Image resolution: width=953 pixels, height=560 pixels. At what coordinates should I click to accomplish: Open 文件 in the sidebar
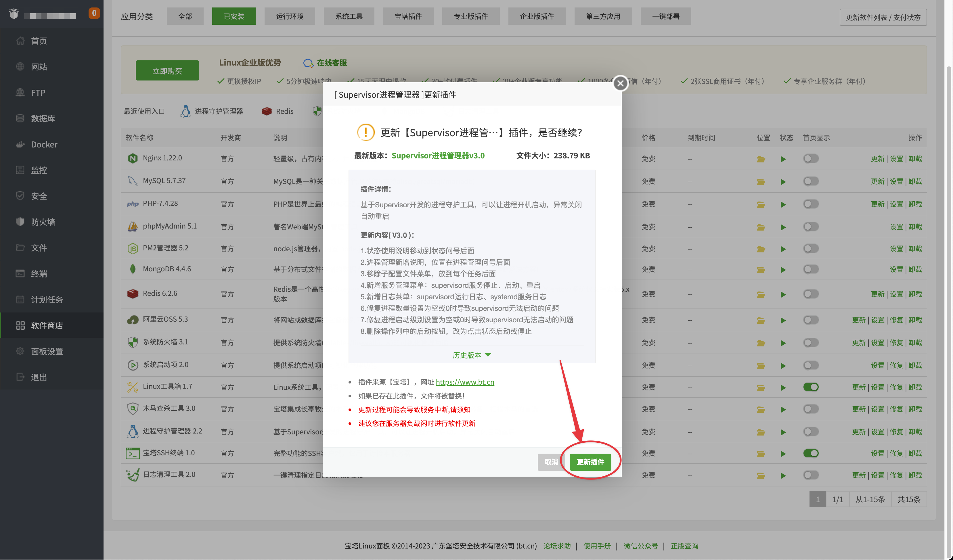click(x=52, y=248)
